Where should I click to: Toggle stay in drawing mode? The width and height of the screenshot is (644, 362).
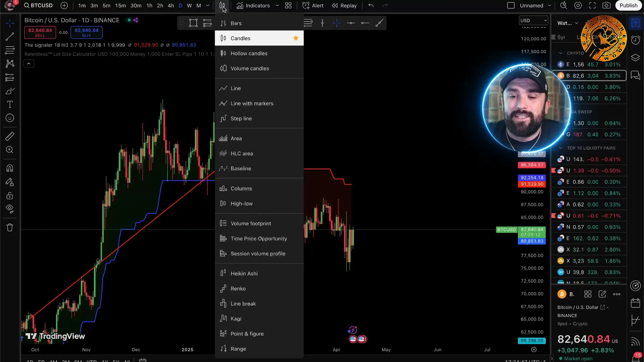pyautogui.click(x=10, y=182)
